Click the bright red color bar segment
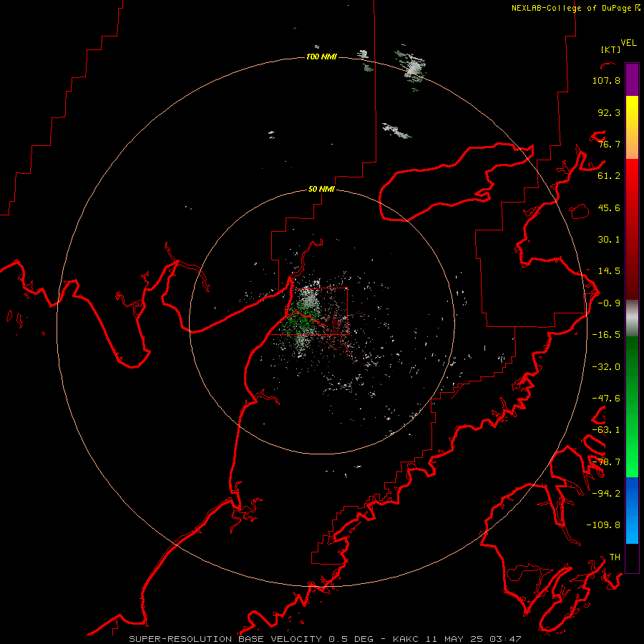This screenshot has width=644, height=644. click(x=632, y=181)
